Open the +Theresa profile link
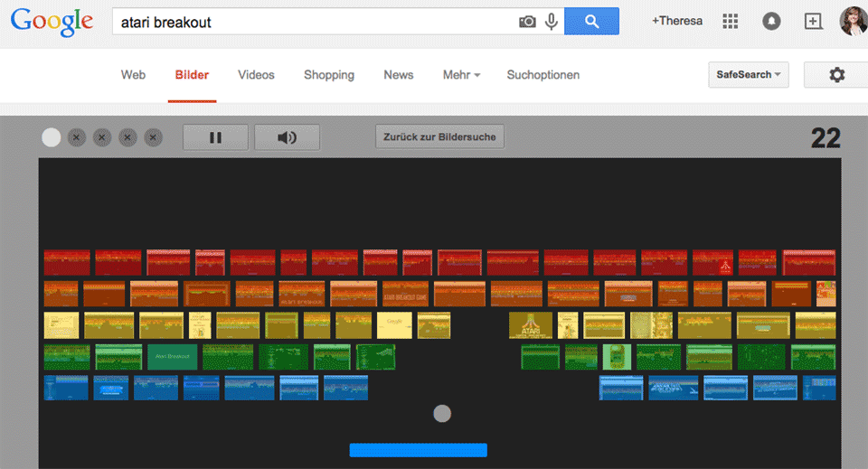 (x=677, y=21)
